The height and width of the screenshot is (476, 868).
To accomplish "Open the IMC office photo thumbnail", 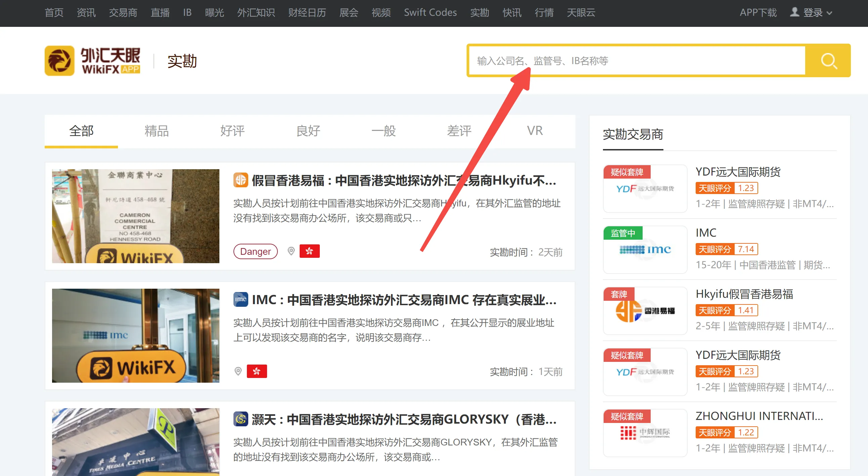I will (x=135, y=336).
